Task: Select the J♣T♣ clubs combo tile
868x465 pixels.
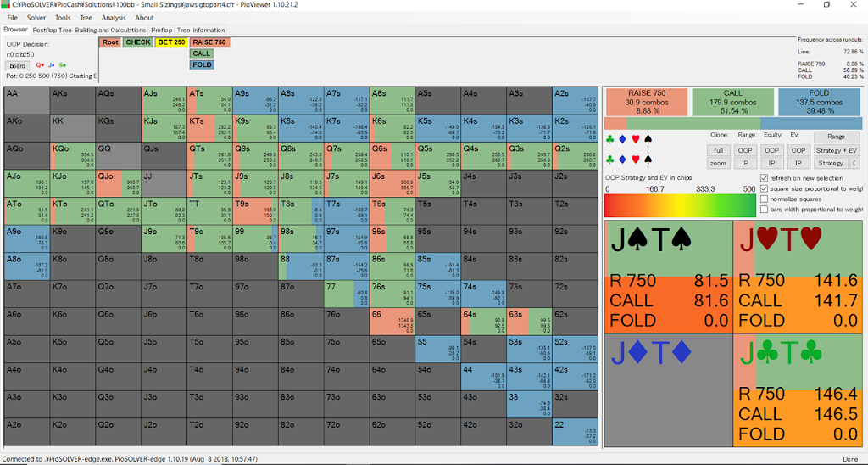Action: (798, 390)
